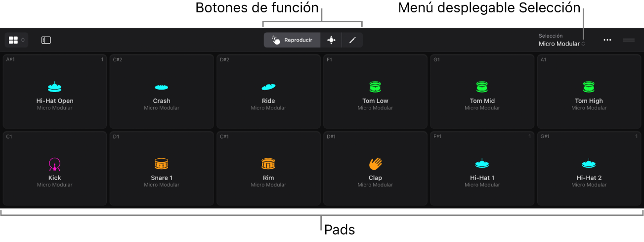Tap the Hi-Hat 1 cymbal icon

pos(482,163)
